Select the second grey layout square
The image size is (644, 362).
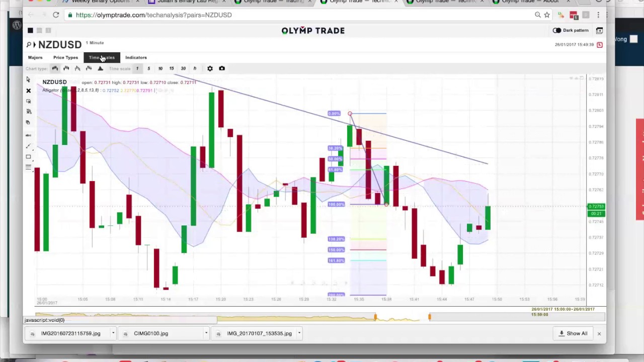click(x=39, y=31)
